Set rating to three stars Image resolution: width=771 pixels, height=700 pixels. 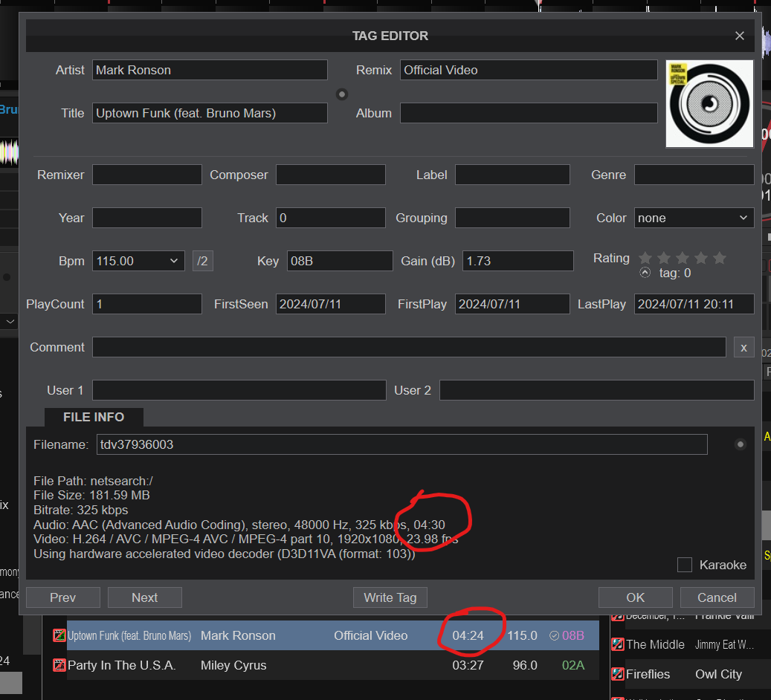pyautogui.click(x=683, y=258)
